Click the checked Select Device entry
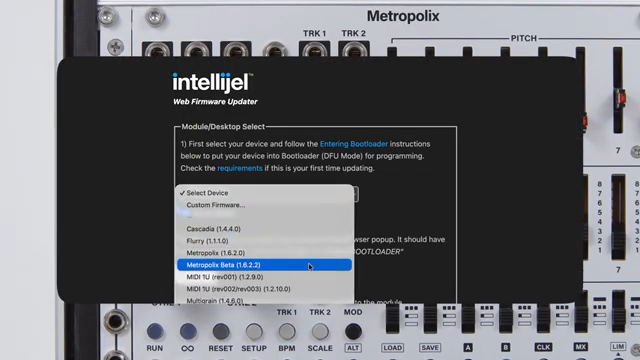The height and width of the screenshot is (360, 640). (264, 193)
